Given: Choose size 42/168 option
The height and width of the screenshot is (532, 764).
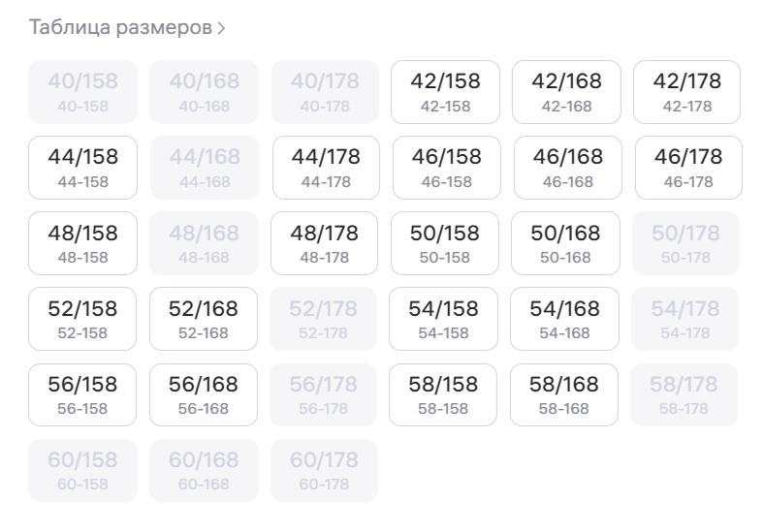Looking at the screenshot, I should pos(566,92).
